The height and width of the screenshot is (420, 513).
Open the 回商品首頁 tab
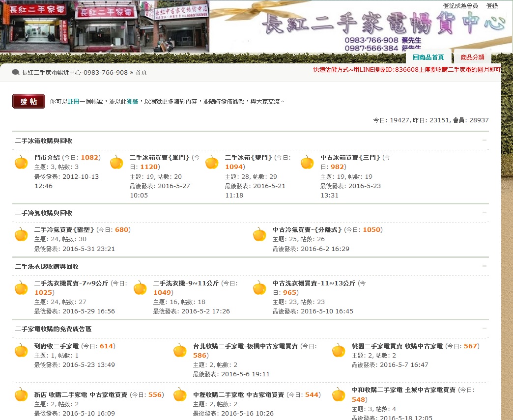click(x=428, y=57)
